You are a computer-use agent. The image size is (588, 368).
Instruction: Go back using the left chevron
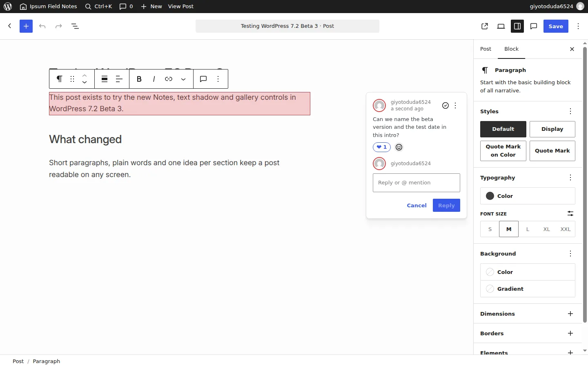coord(10,26)
